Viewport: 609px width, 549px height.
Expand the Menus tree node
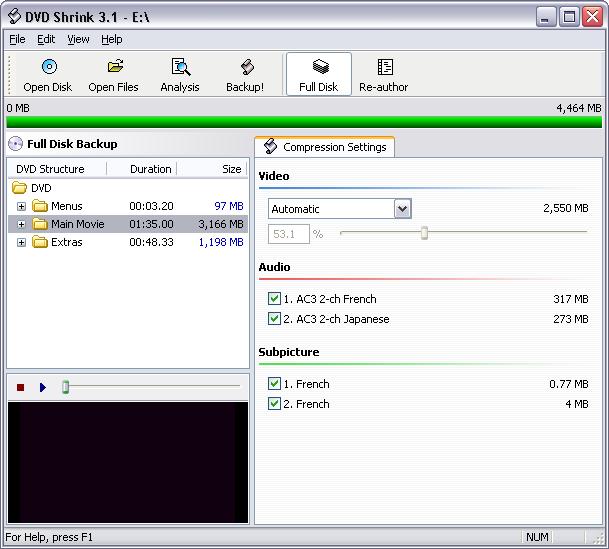(21, 206)
